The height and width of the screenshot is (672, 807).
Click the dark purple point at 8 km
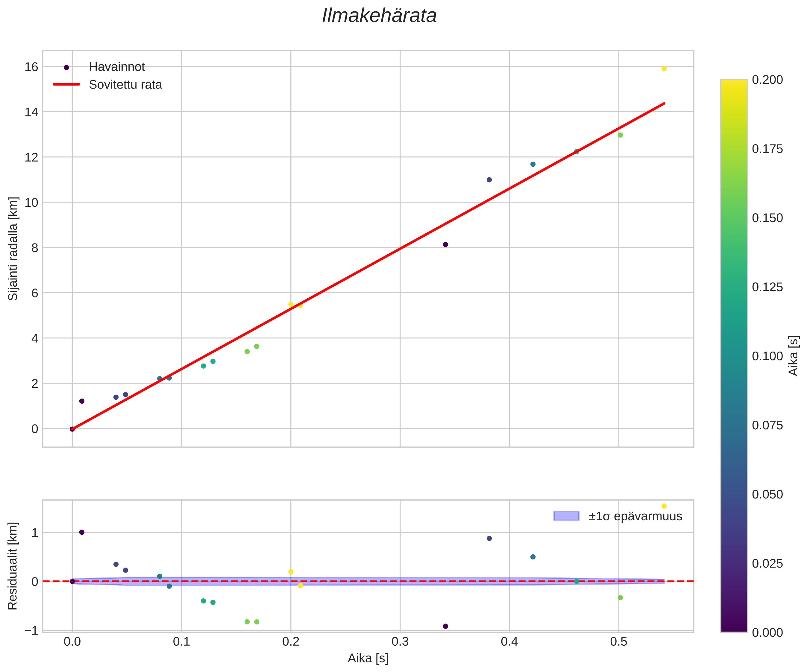tap(445, 244)
